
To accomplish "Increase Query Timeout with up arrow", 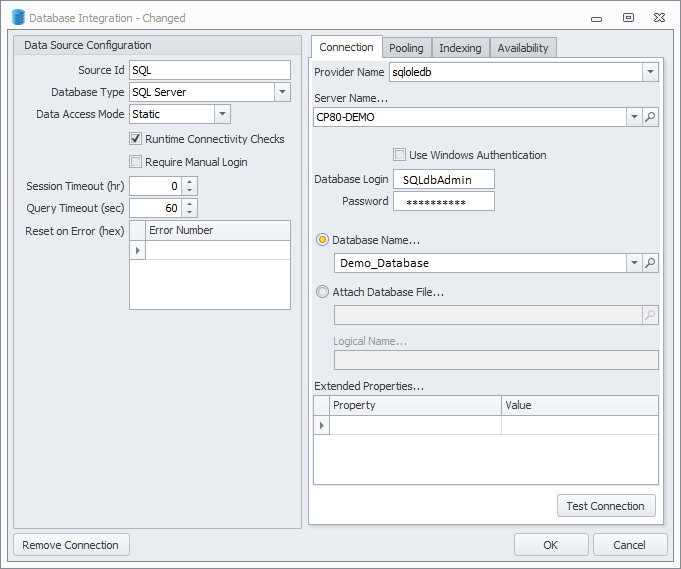I will coord(189,203).
